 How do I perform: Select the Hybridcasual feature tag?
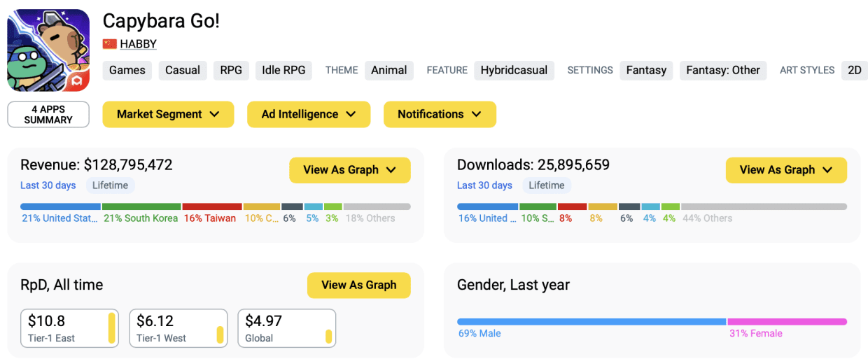click(514, 70)
